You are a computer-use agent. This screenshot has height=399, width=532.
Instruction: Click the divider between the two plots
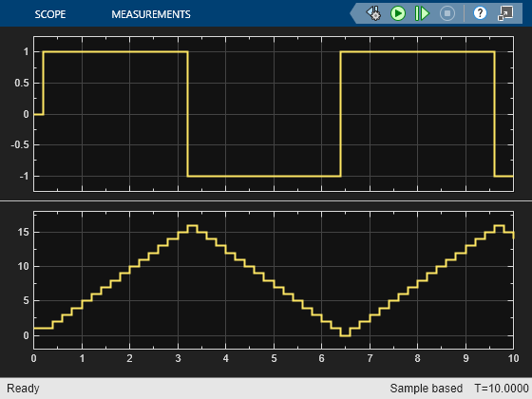(266, 200)
